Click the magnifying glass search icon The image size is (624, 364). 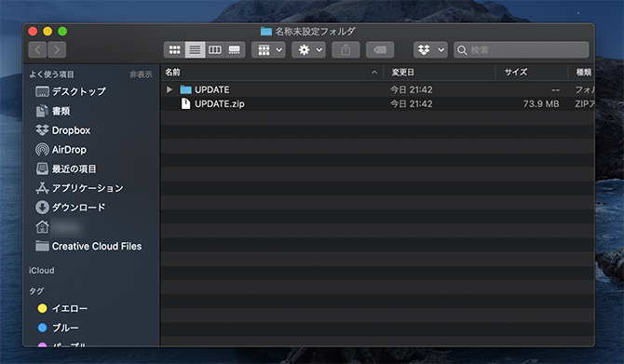[462, 50]
